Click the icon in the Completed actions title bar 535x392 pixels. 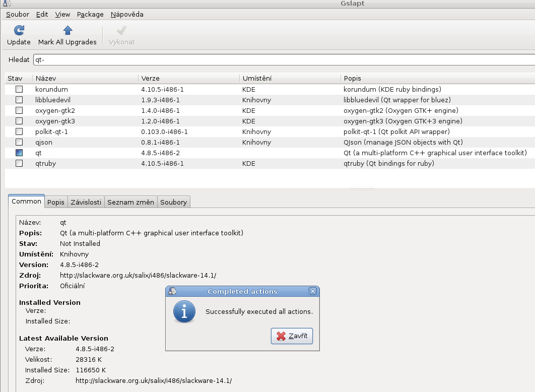(x=172, y=291)
